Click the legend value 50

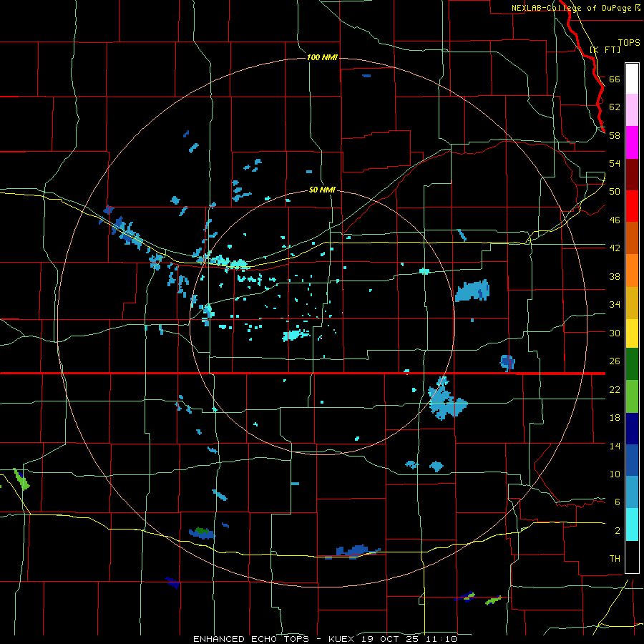(x=615, y=191)
